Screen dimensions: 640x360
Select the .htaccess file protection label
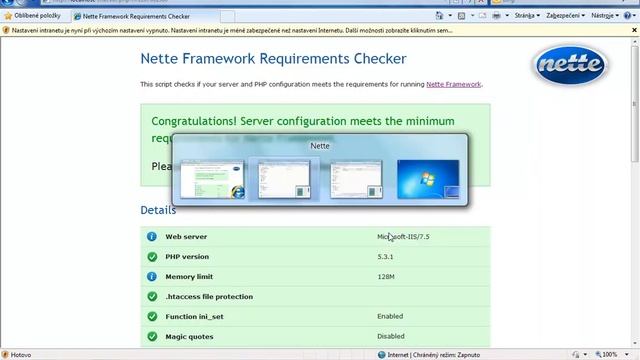click(x=209, y=297)
